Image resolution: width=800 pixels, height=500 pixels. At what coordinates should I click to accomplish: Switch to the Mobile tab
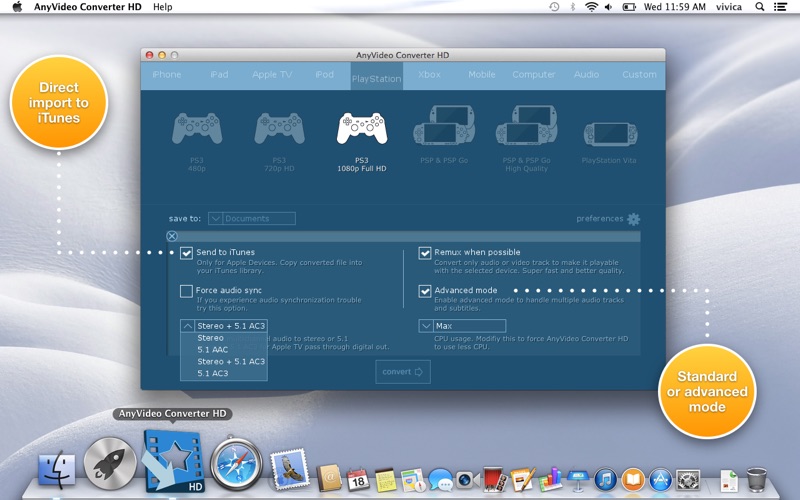tap(482, 74)
